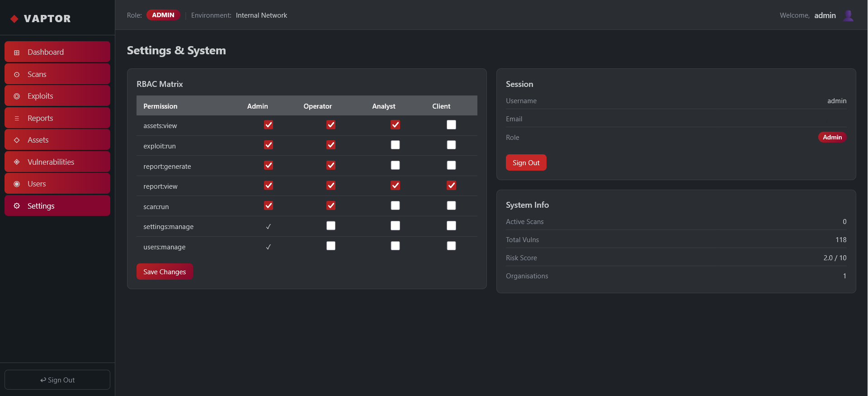Toggle Admin report:view checkbox

[x=269, y=185]
